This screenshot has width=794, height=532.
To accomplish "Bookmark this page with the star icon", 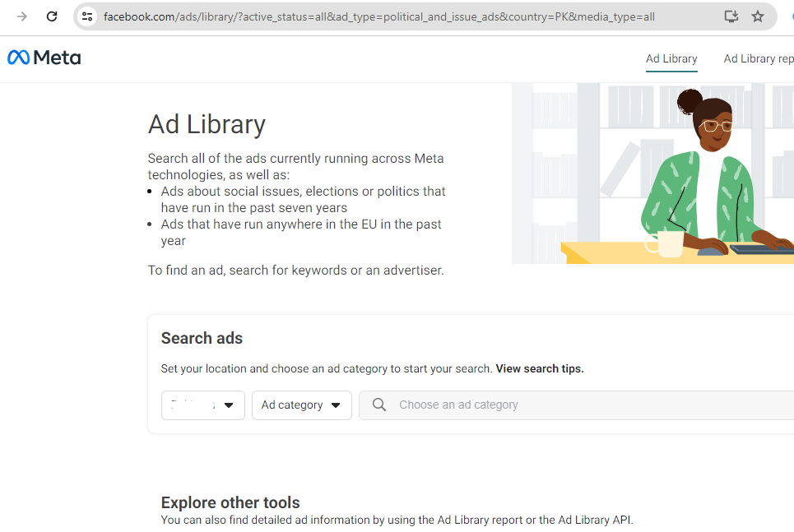I will coord(758,16).
